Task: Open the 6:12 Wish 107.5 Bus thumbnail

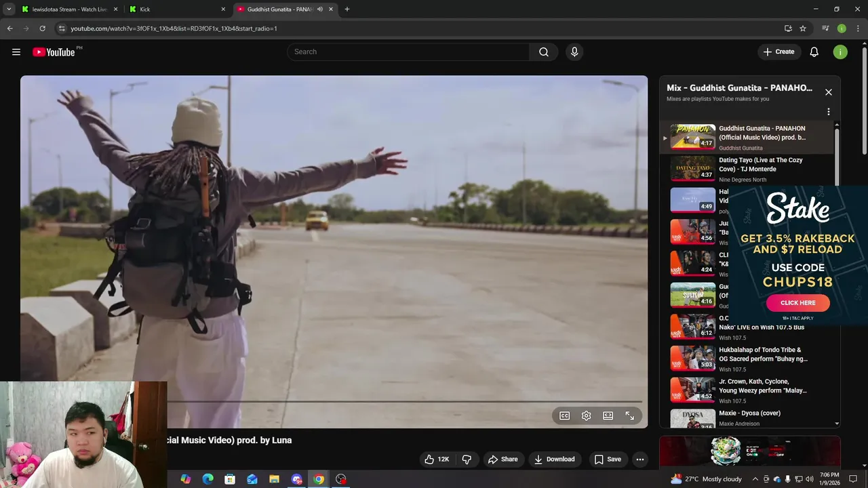Action: (x=692, y=327)
